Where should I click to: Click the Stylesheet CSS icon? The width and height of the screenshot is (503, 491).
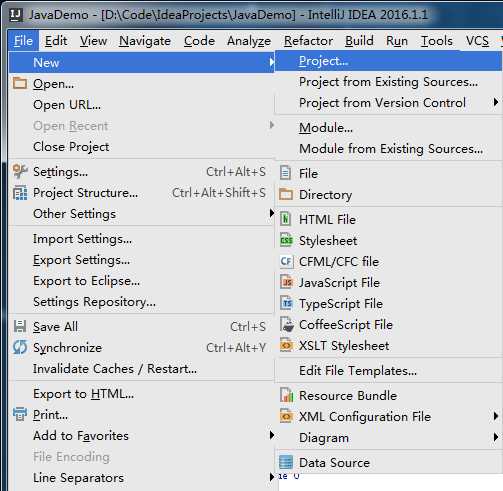pyautogui.click(x=286, y=240)
